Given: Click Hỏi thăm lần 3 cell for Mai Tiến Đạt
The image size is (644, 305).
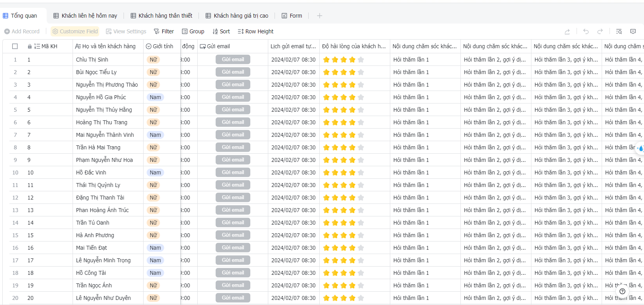Looking at the screenshot, I should 566,248.
